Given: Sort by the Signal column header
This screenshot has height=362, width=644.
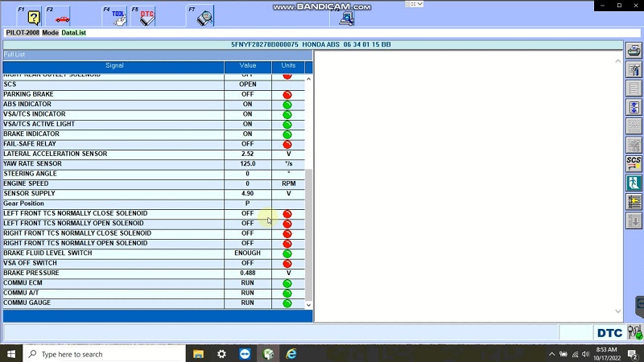Looking at the screenshot, I should 114,66.
